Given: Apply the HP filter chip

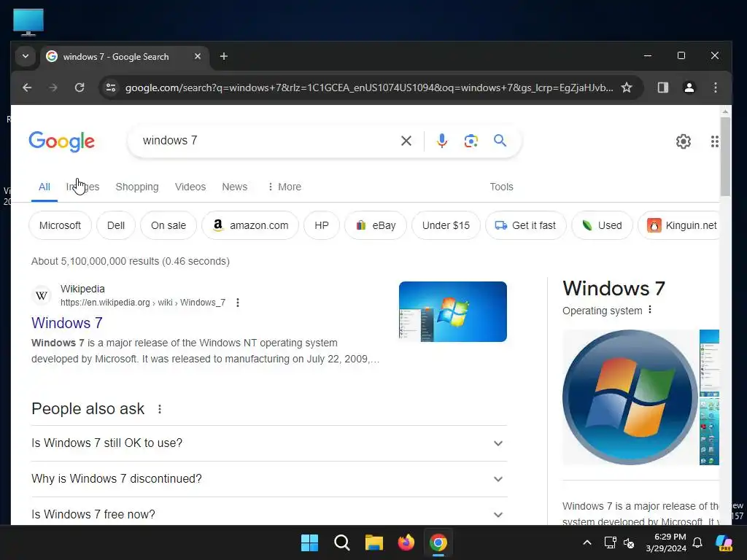Looking at the screenshot, I should (322, 225).
